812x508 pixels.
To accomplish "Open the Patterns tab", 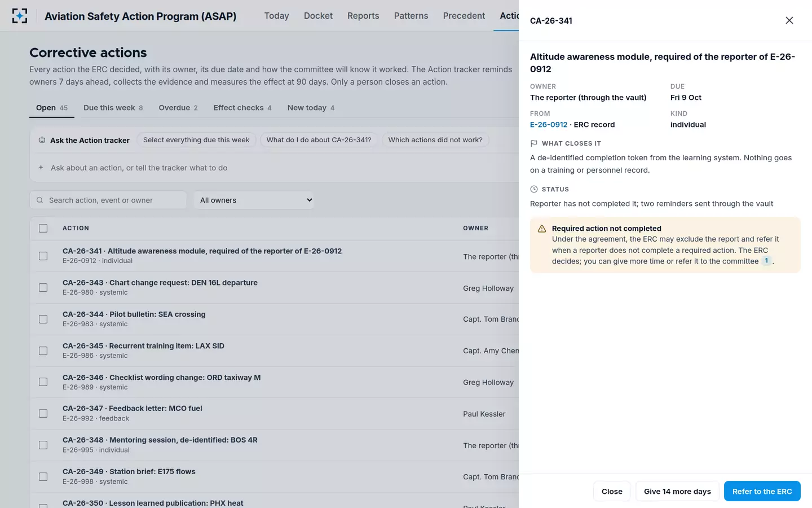I will [x=411, y=16].
